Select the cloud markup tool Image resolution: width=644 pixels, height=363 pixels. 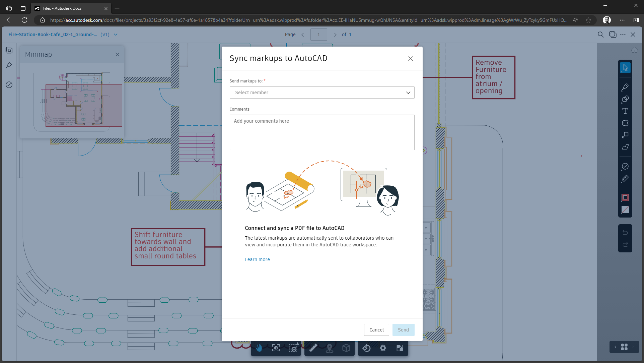(625, 123)
